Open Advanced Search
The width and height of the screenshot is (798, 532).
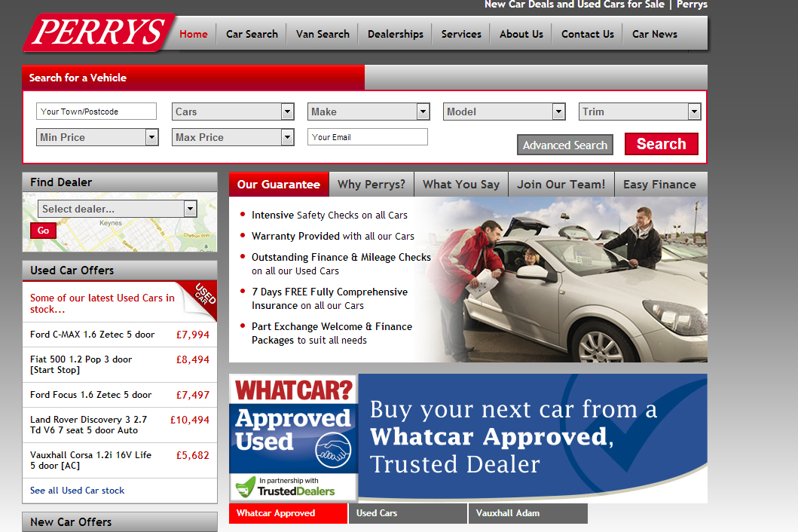tap(565, 145)
